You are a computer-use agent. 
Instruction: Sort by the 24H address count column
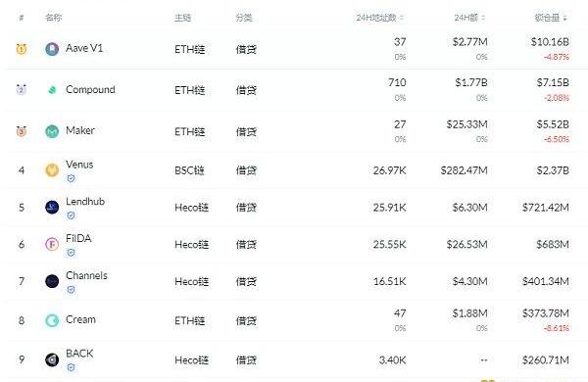pos(380,18)
